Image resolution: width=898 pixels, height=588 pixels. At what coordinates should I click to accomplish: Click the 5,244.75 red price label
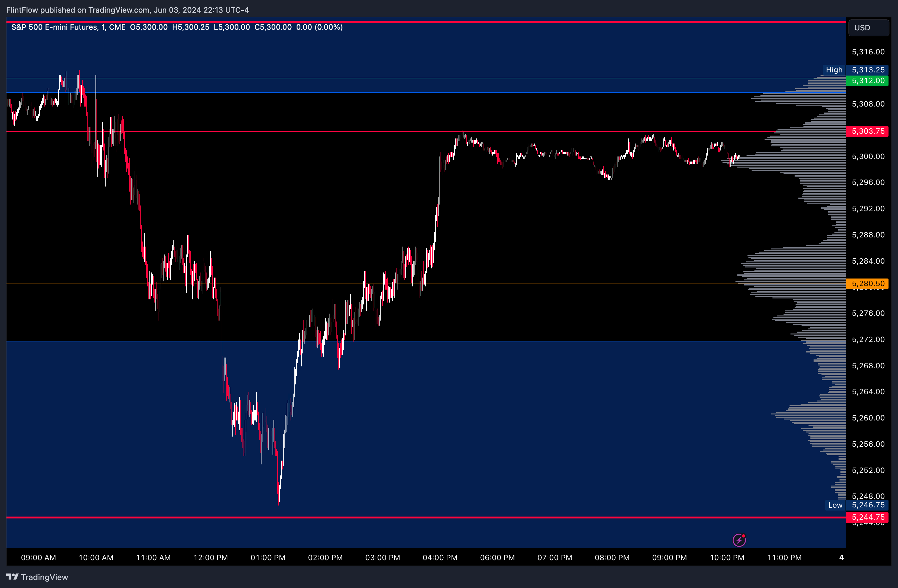pos(867,517)
